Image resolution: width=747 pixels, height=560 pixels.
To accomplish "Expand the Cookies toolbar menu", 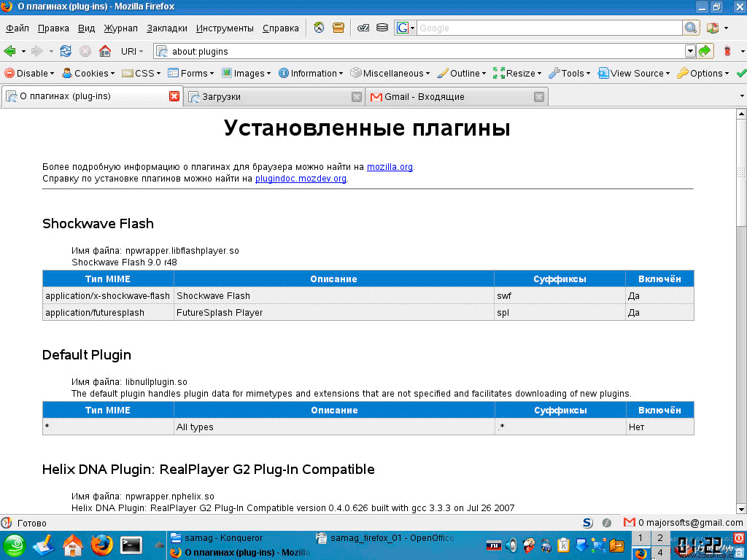I will [x=88, y=73].
